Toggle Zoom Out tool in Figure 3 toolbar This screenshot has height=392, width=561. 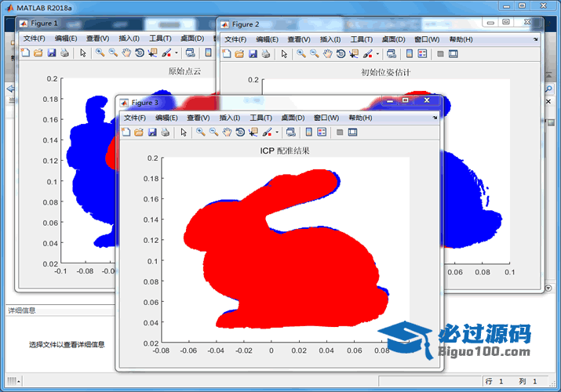point(214,132)
